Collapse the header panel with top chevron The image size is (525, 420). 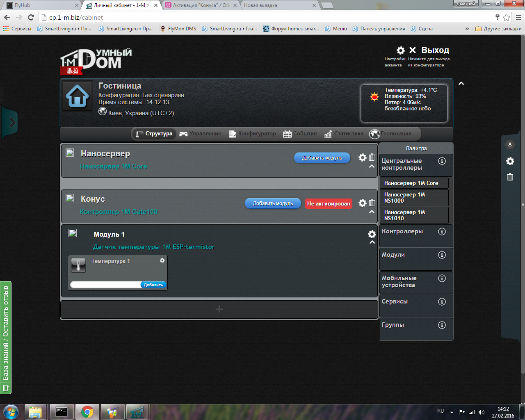click(x=461, y=83)
